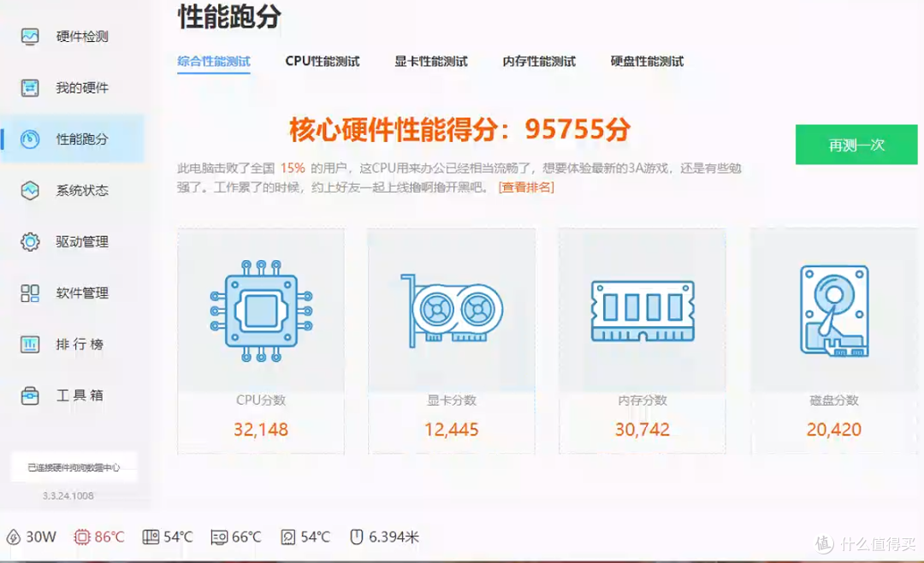Click the 性能跑分 page title
The image size is (924, 563).
click(230, 16)
